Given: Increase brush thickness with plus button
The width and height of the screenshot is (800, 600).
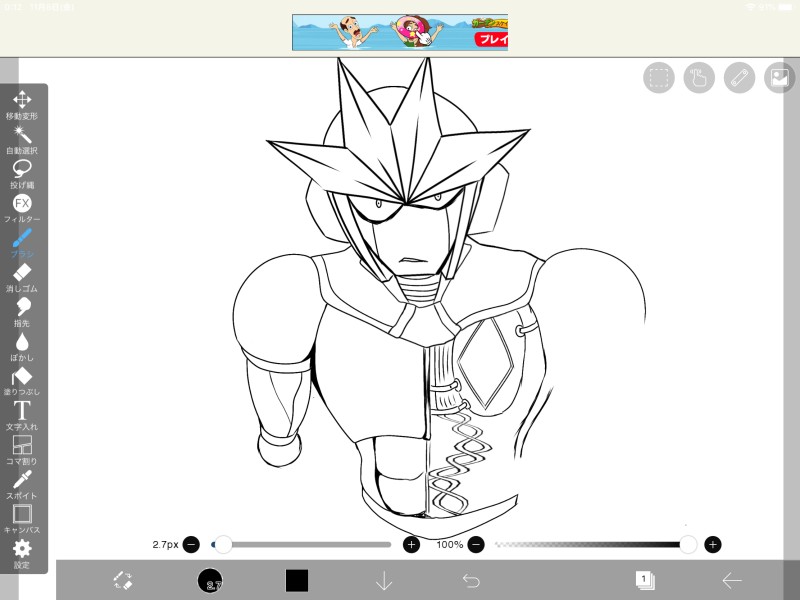Looking at the screenshot, I should [411, 544].
